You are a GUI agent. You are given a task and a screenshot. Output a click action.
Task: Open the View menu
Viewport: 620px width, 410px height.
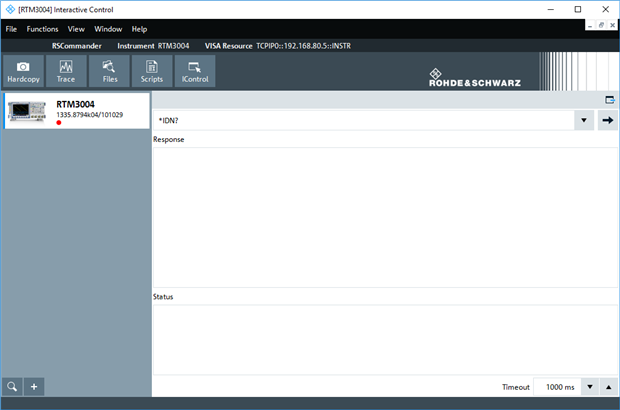pyautogui.click(x=76, y=29)
